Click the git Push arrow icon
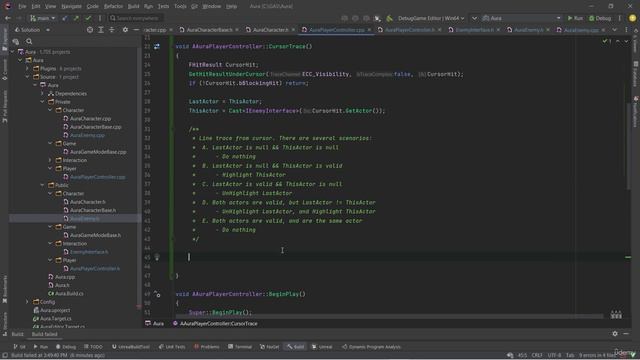Viewport: 640px width, 360px height. pos(76,18)
